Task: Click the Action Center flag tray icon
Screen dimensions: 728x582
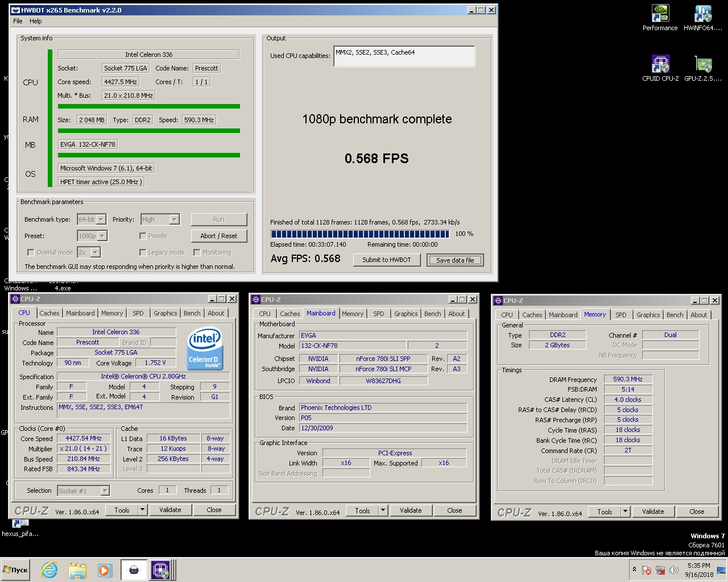Action: 647,570
